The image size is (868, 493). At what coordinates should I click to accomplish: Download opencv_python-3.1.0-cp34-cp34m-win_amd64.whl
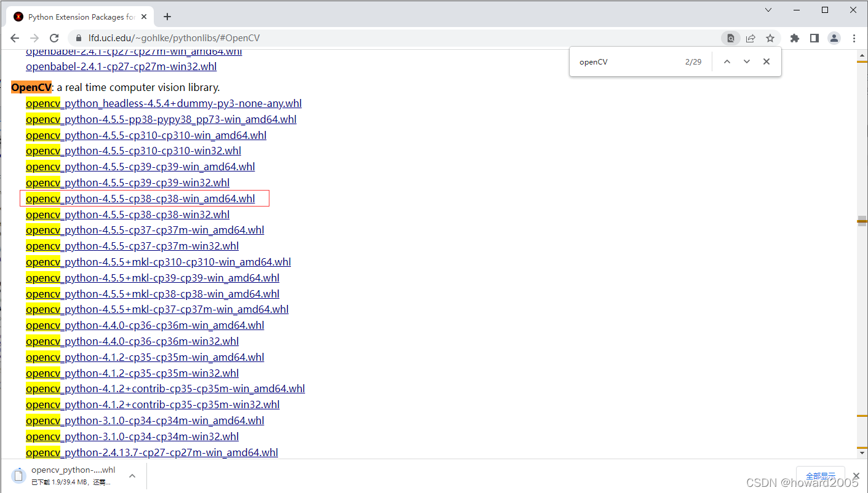[145, 420]
